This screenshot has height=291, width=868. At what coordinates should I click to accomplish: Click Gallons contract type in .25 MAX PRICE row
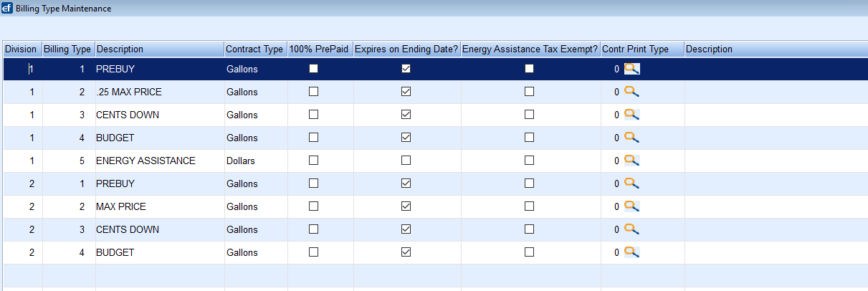(255, 92)
